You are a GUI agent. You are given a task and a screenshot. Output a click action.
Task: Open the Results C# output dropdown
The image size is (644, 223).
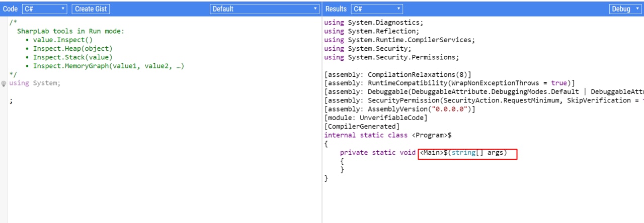377,9
